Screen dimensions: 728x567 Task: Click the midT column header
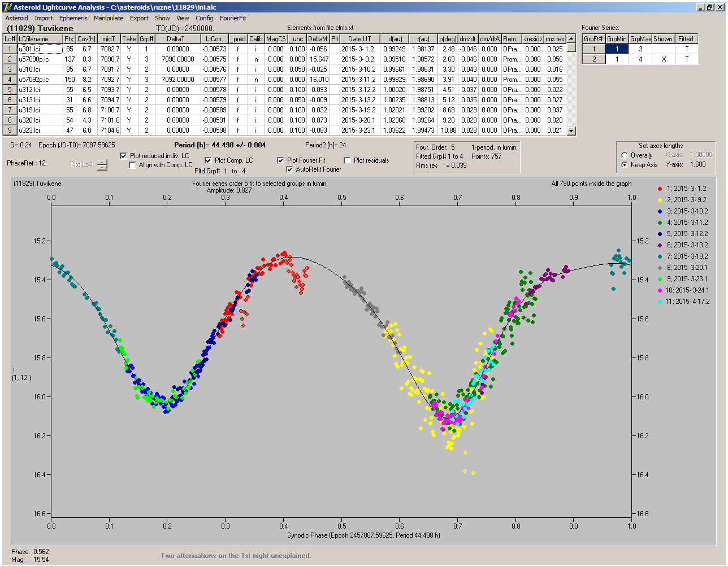109,39
